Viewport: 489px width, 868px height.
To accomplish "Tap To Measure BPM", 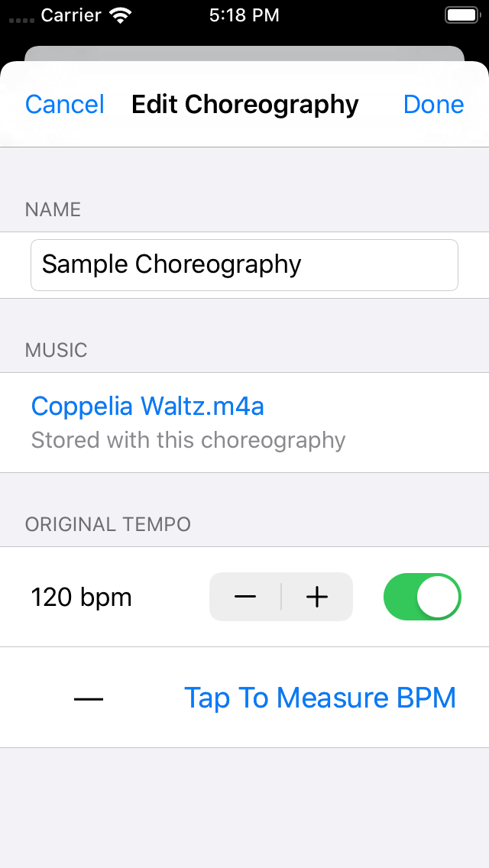I will (x=319, y=698).
